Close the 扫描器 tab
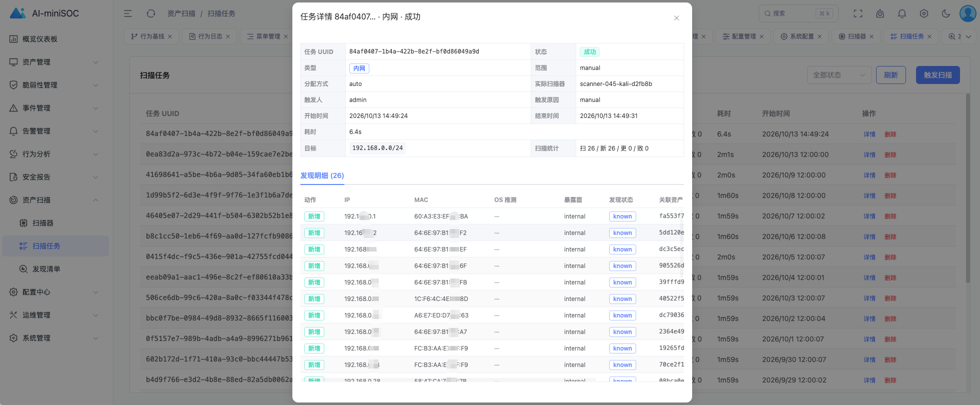This screenshot has width=980, height=405. pyautogui.click(x=872, y=36)
